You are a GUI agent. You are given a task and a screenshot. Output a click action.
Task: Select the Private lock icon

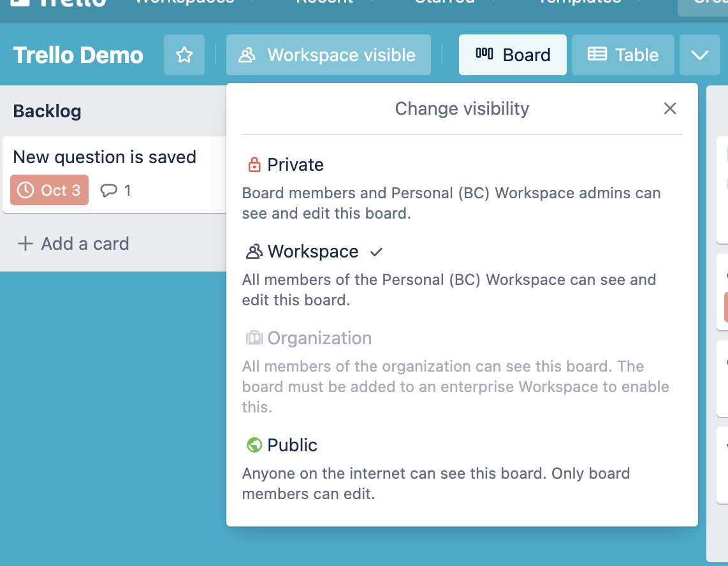pyautogui.click(x=254, y=164)
